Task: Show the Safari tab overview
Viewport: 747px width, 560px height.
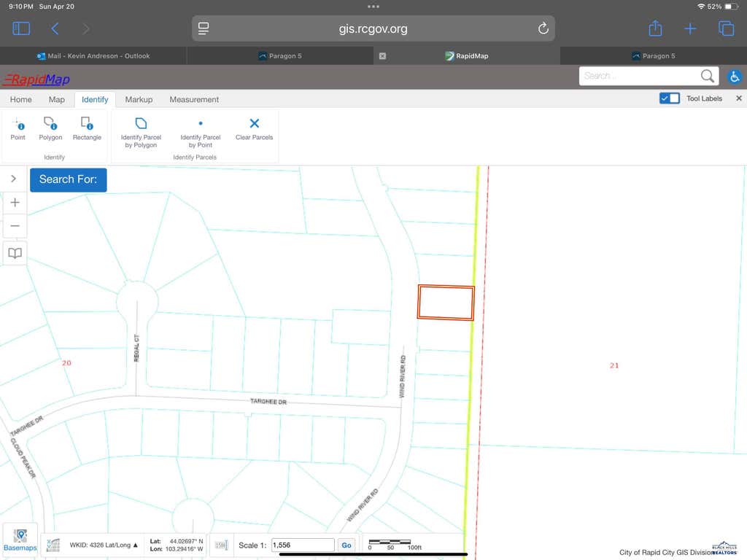Action: 726,28
